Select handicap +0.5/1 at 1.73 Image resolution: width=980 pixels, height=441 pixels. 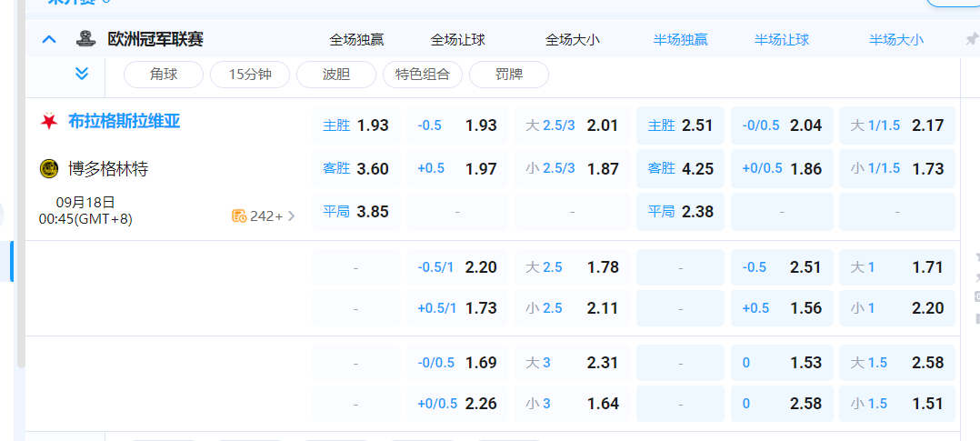click(457, 308)
